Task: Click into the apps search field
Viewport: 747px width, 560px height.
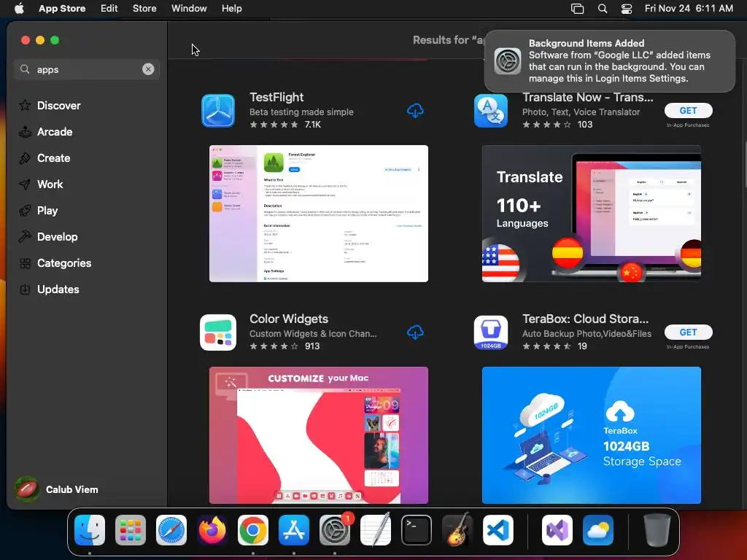Action: point(88,69)
